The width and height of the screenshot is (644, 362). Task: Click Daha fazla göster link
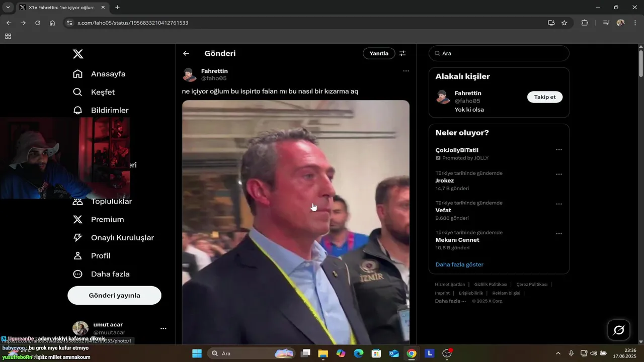point(459,264)
